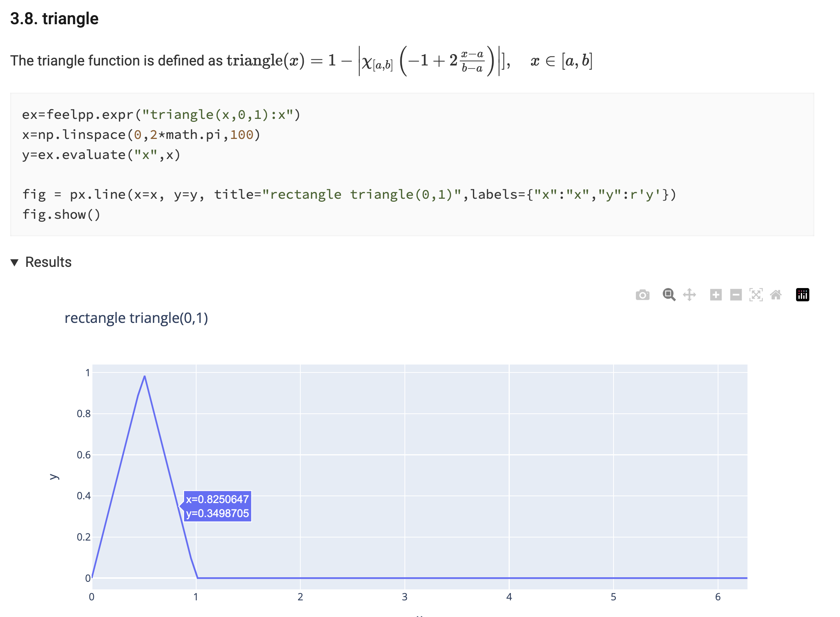Screen dimensions: 840x617
Task: Click x-axis tick label 3
Action: 404,597
